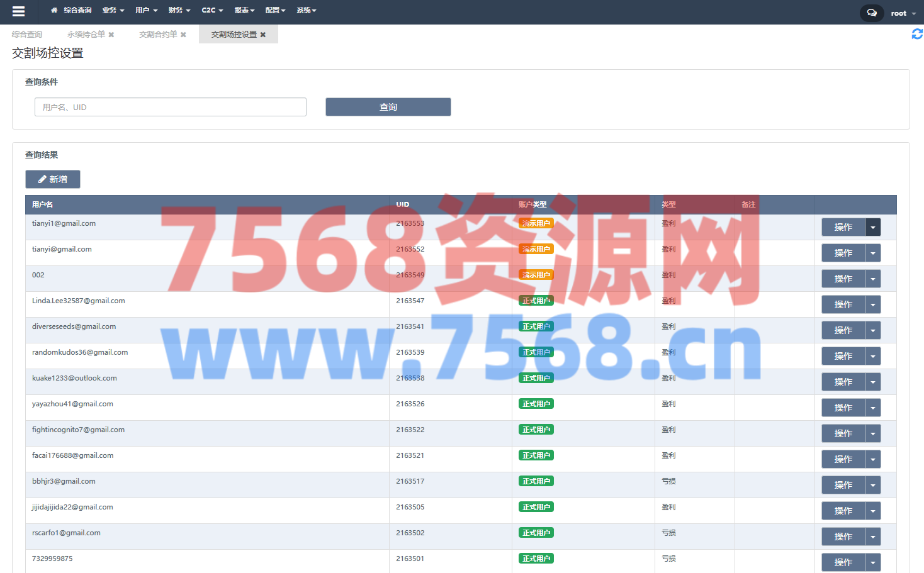The width and height of the screenshot is (924, 573).
Task: Expand the 业务 dropdown menu
Action: [x=113, y=10]
